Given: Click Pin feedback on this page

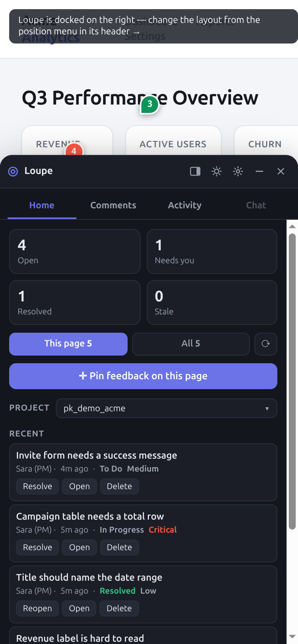Looking at the screenshot, I should [143, 376].
